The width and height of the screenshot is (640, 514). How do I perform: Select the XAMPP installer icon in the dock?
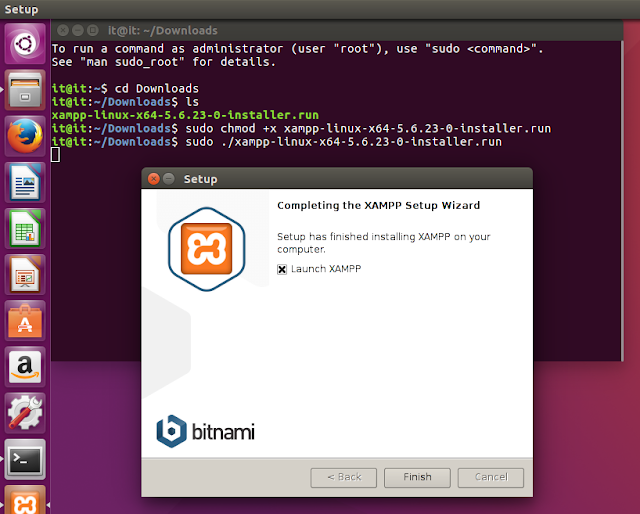pos(25,500)
